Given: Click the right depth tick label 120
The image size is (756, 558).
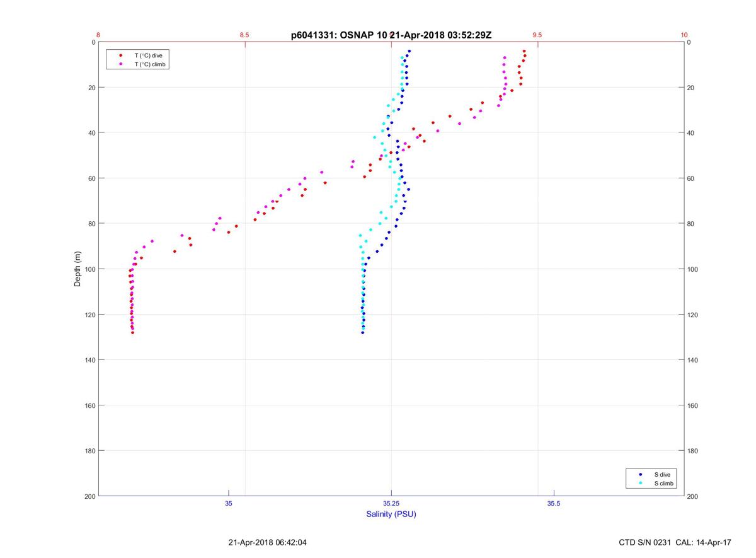Looking at the screenshot, I should [693, 315].
